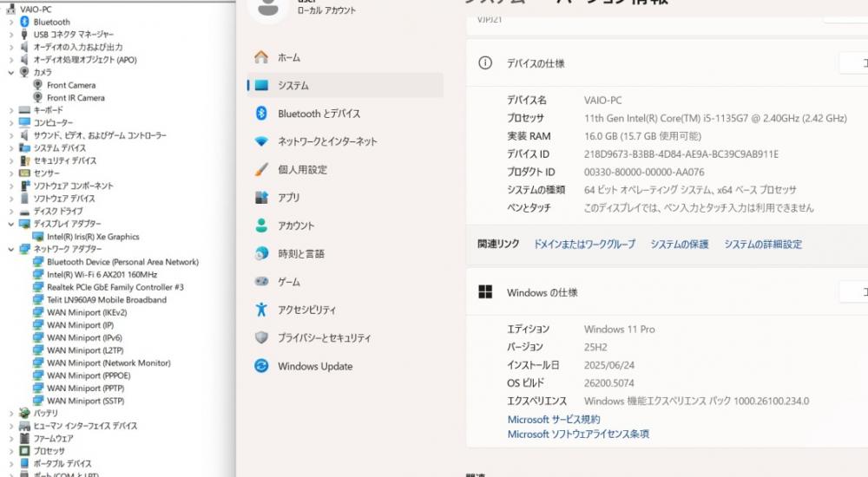Click the ゲーム controller icon

point(261,282)
